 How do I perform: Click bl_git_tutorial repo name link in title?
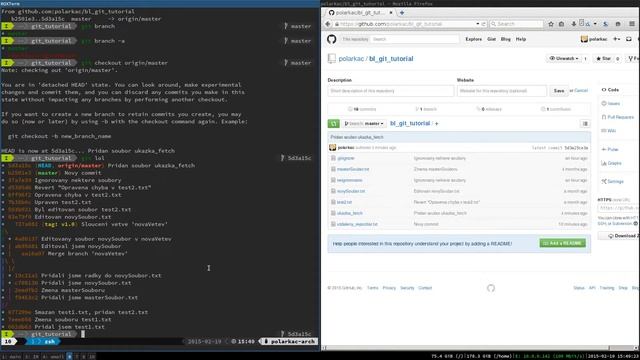tap(391, 59)
